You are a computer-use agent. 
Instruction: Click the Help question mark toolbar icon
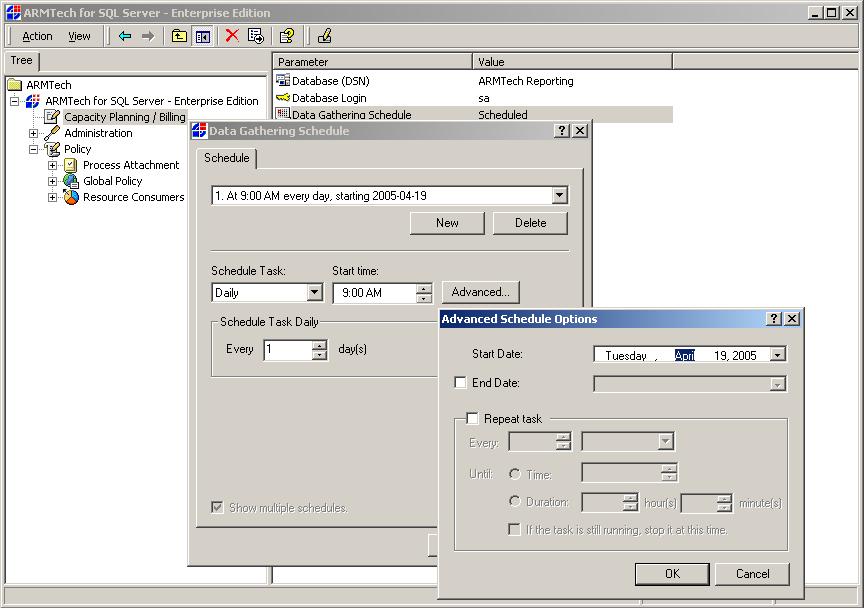(287, 36)
